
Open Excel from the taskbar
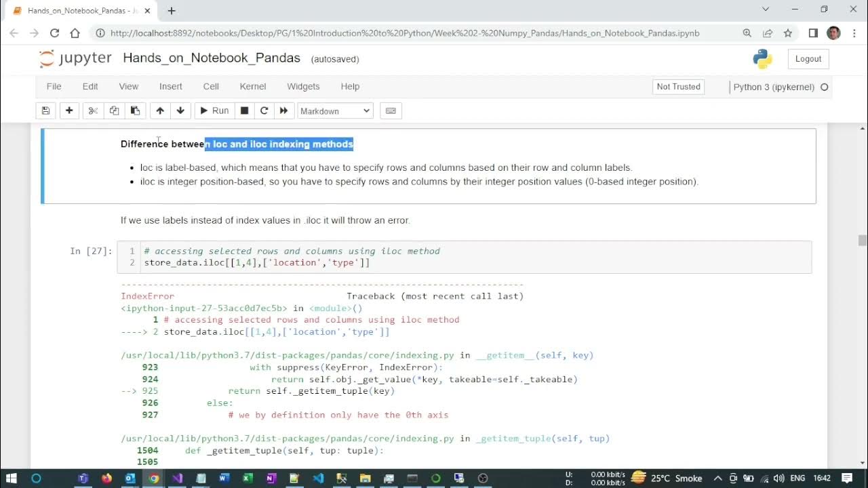click(x=248, y=478)
